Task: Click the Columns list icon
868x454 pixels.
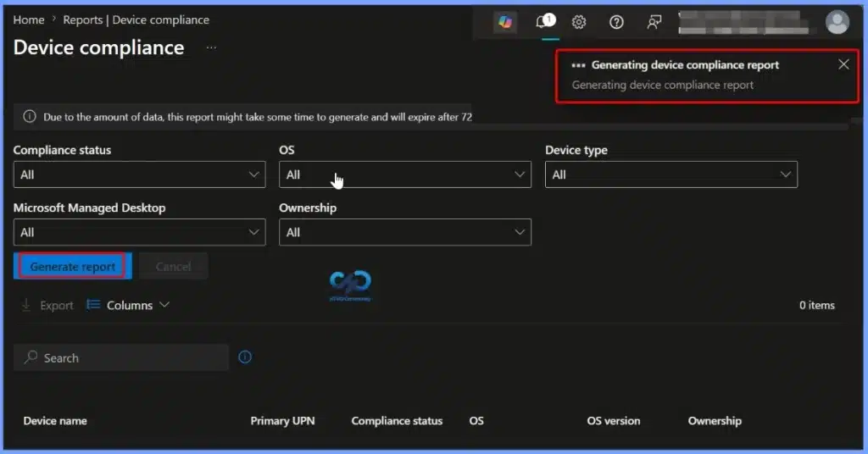Action: 93,305
